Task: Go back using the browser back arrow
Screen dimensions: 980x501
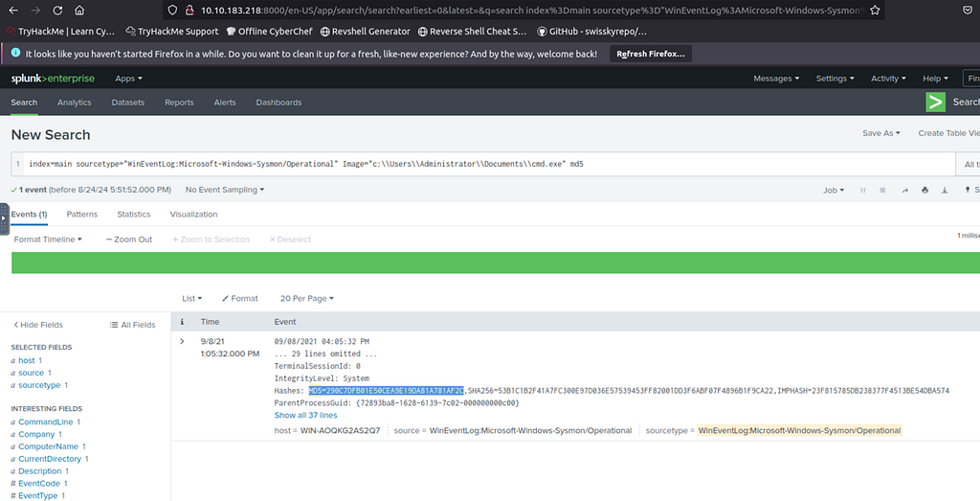Action: click(x=13, y=10)
